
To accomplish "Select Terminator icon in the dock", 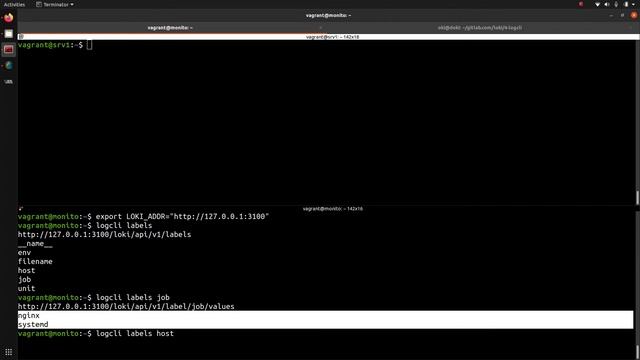I will point(9,50).
